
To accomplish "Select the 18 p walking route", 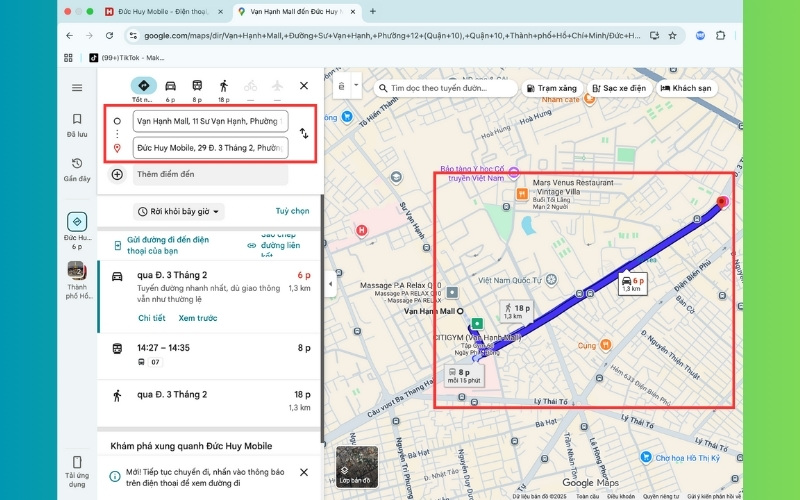I will click(x=210, y=401).
